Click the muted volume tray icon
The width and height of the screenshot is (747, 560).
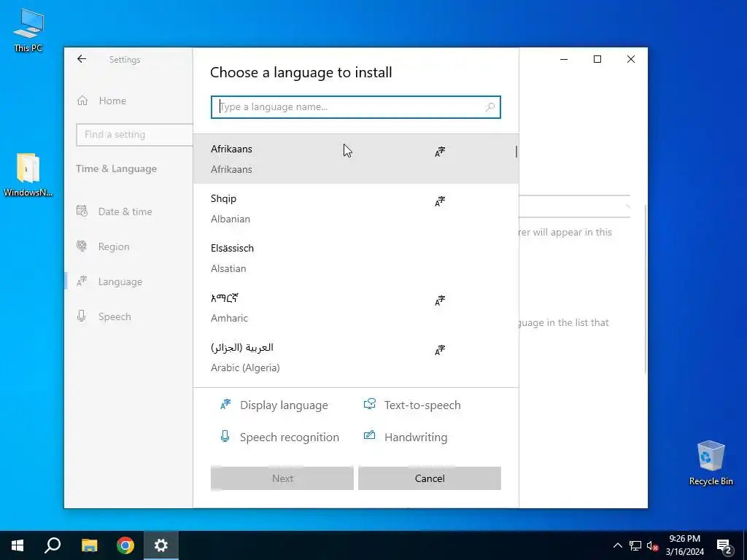point(652,545)
